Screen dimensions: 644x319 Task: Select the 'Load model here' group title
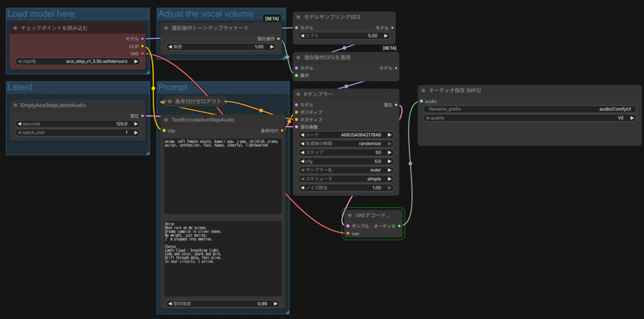tap(41, 14)
